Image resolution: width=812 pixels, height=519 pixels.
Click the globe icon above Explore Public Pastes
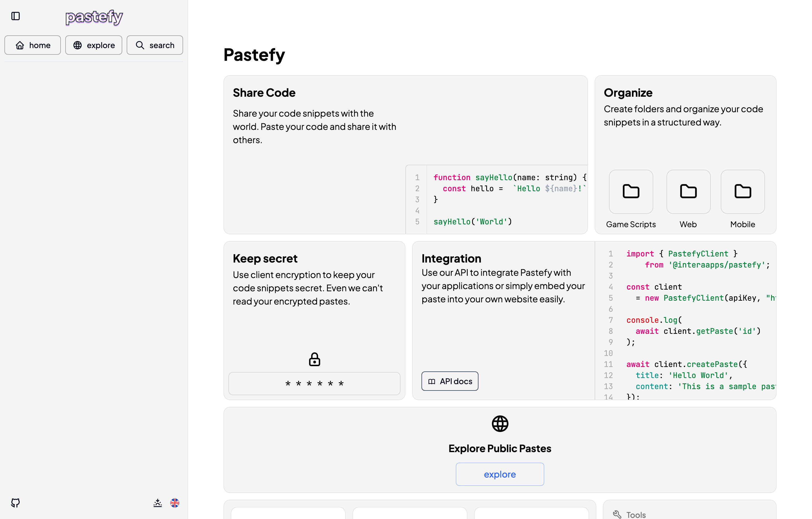tap(500, 424)
